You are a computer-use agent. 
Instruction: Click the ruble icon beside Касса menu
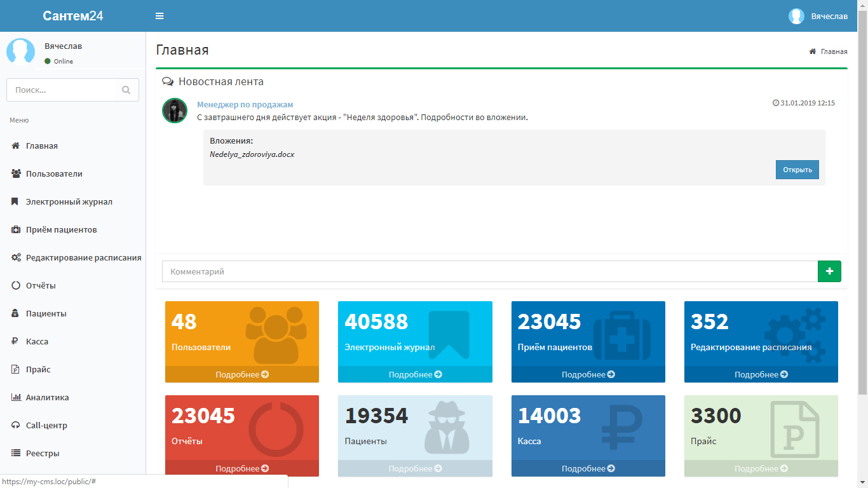[x=15, y=341]
